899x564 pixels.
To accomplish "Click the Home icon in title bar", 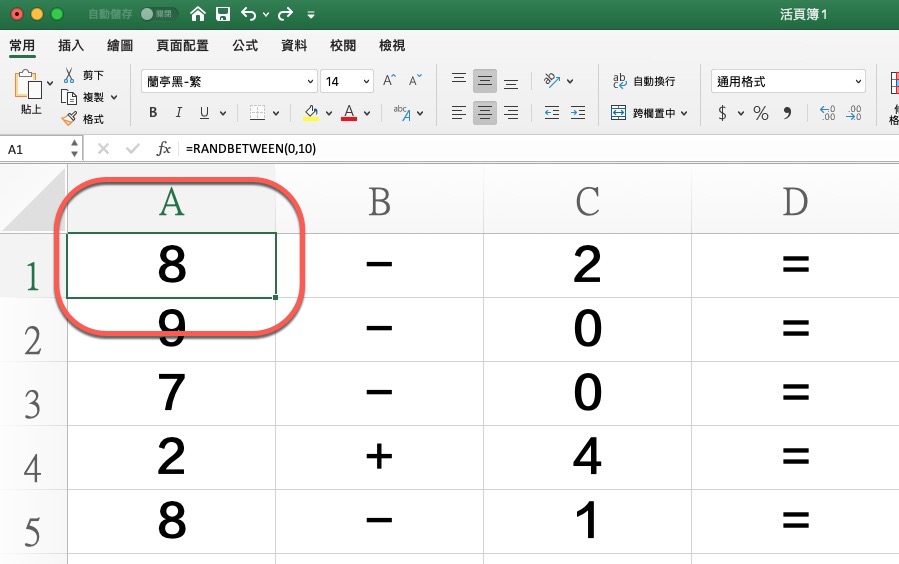I will pyautogui.click(x=199, y=15).
